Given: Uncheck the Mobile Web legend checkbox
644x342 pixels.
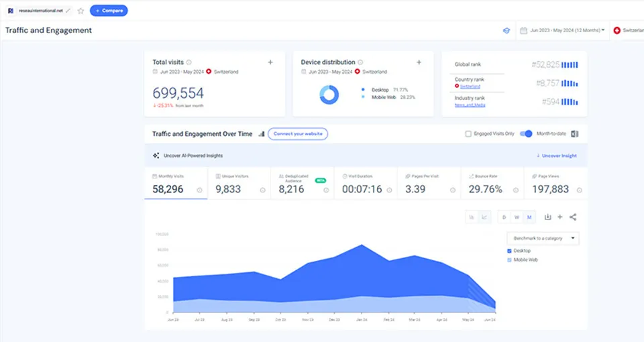Looking at the screenshot, I should (x=510, y=260).
